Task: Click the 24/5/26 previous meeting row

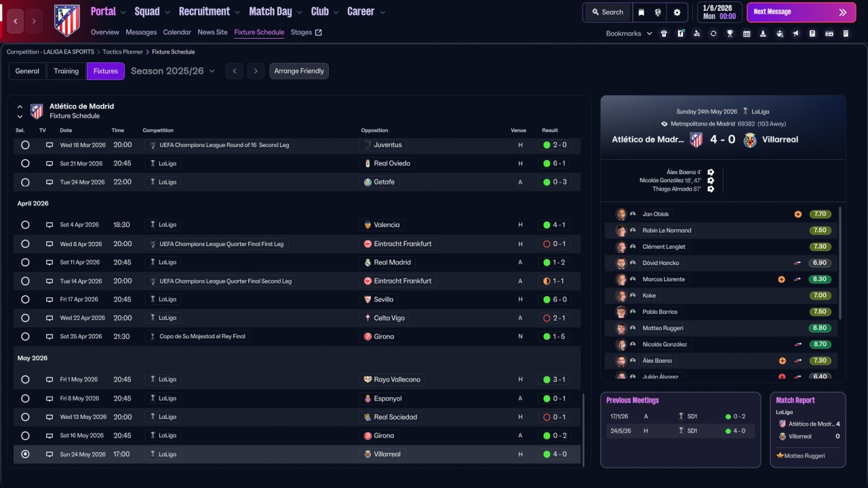Action: [x=680, y=431]
